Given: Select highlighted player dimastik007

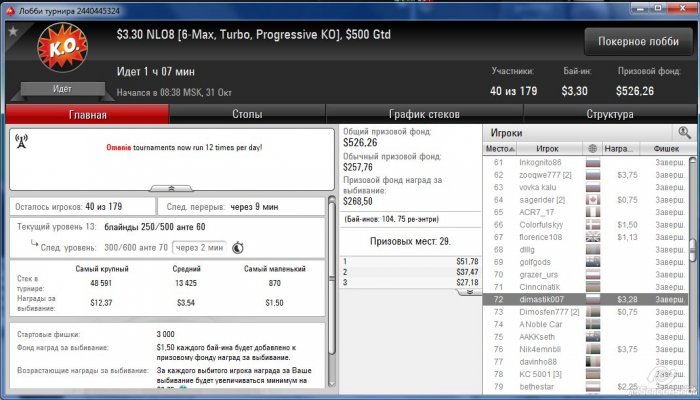Looking at the screenshot, I should click(x=586, y=300).
